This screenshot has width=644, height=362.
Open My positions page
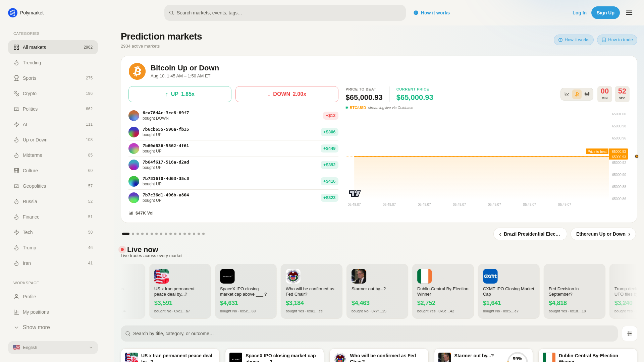pyautogui.click(x=53, y=312)
